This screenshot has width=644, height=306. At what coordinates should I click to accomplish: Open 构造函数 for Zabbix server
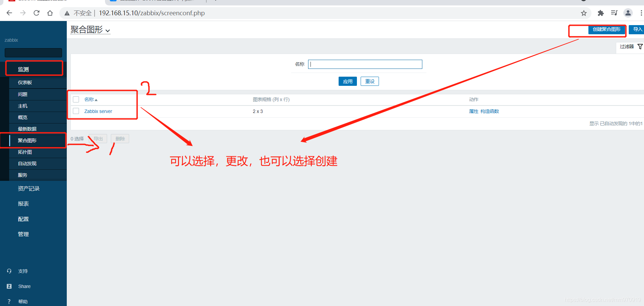(490, 111)
